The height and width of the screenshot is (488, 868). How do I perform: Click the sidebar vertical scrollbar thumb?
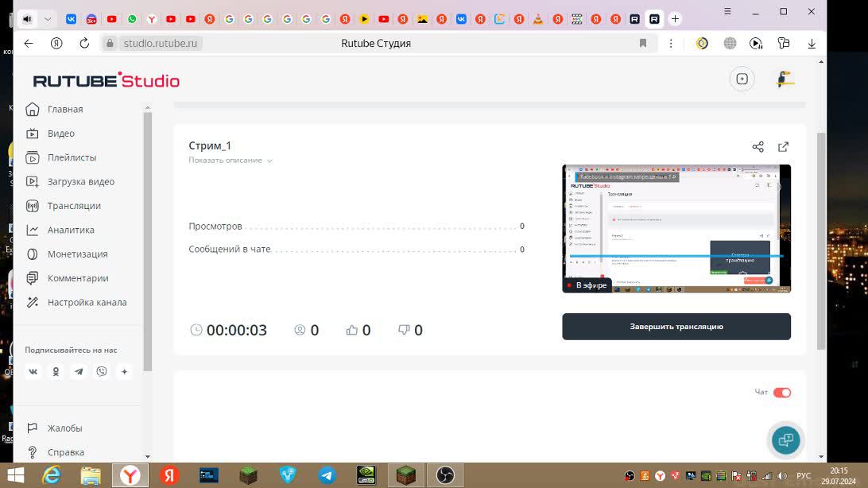(147, 242)
